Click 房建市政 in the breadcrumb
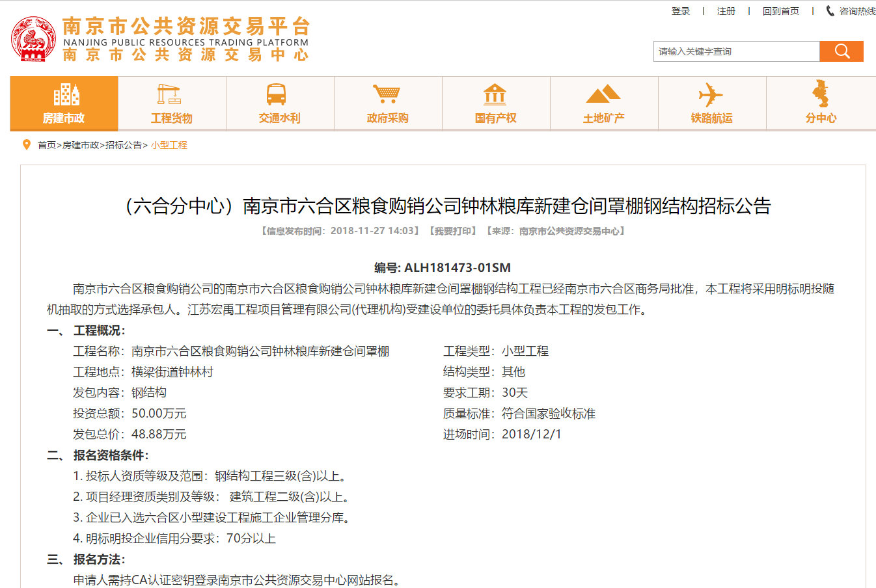The height and width of the screenshot is (588, 876). [x=81, y=145]
